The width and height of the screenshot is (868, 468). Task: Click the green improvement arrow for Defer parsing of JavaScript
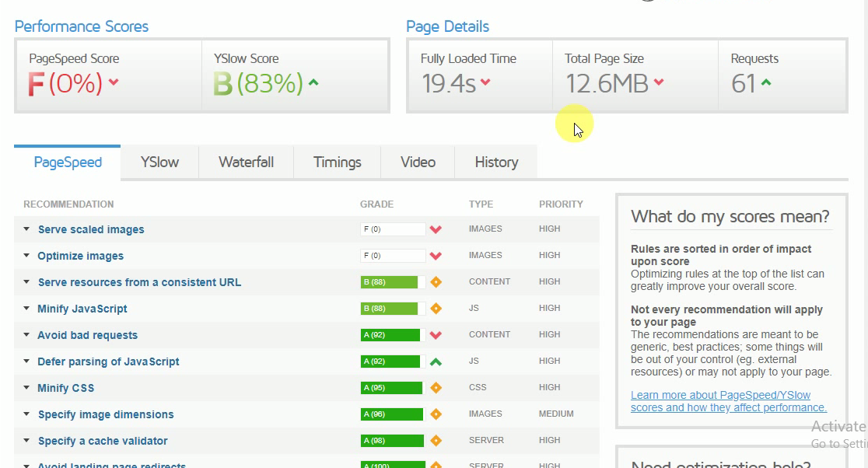click(436, 361)
